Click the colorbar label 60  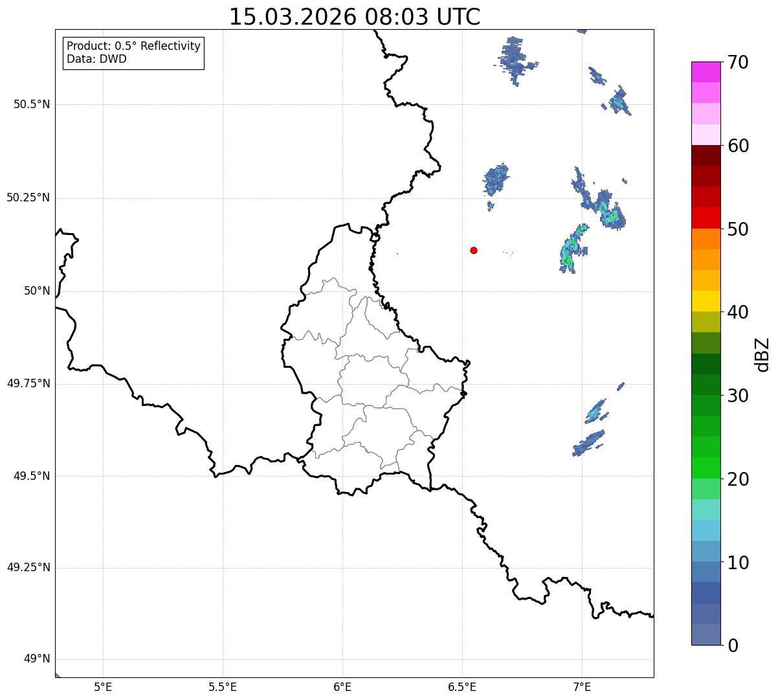(x=738, y=146)
